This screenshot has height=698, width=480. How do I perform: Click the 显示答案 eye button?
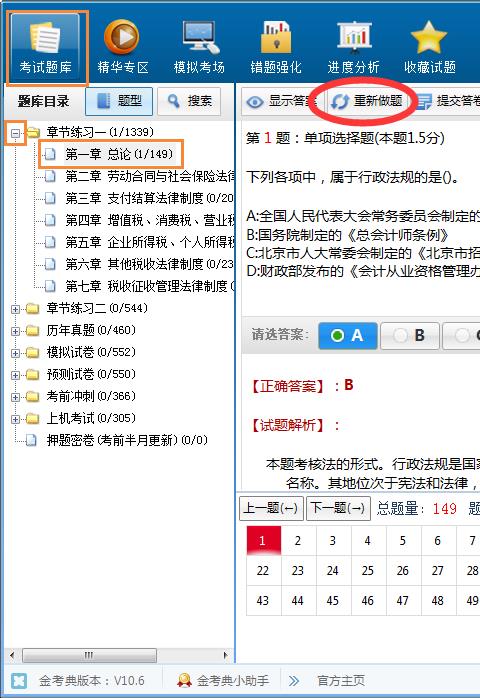point(281,101)
